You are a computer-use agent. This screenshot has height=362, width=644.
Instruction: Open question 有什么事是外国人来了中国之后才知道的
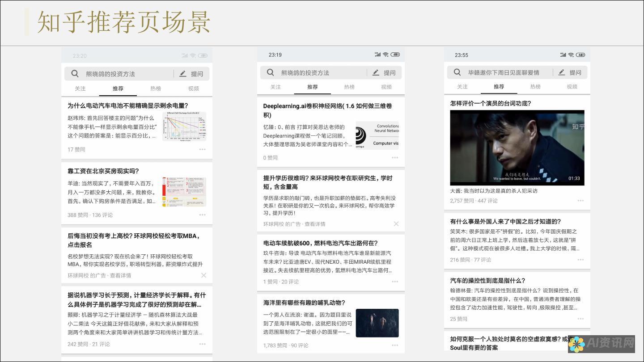click(505, 221)
